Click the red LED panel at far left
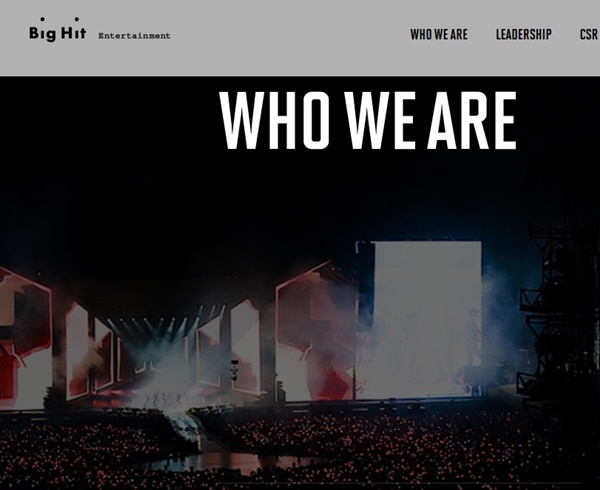 pos(24,337)
